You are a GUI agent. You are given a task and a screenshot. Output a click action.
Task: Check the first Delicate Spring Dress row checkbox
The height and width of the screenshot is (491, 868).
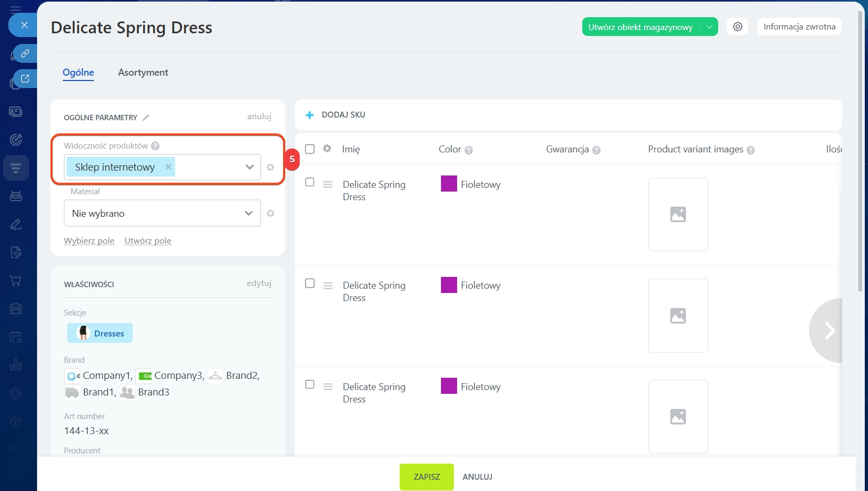[310, 182]
